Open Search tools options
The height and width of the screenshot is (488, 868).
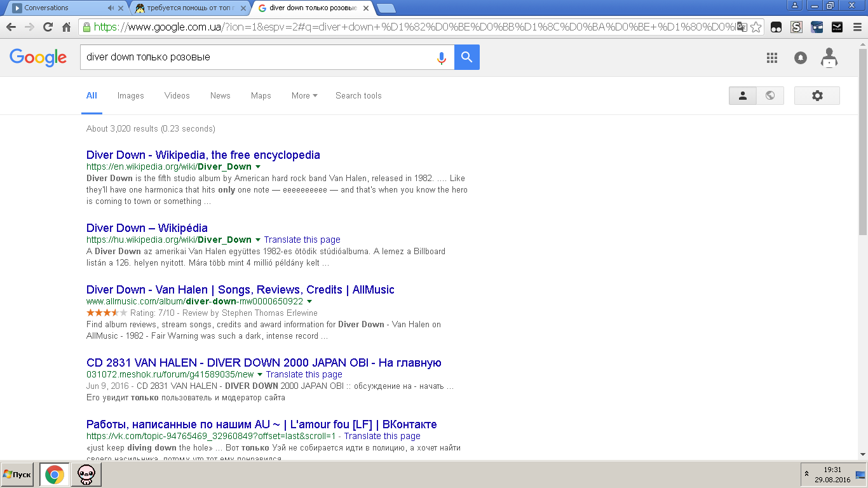click(358, 95)
